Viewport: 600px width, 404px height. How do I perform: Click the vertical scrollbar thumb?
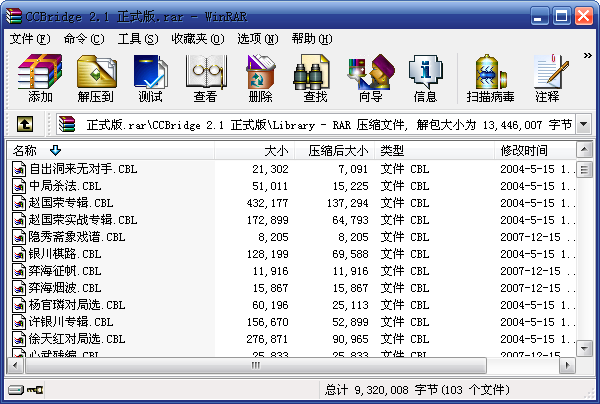pos(584,169)
